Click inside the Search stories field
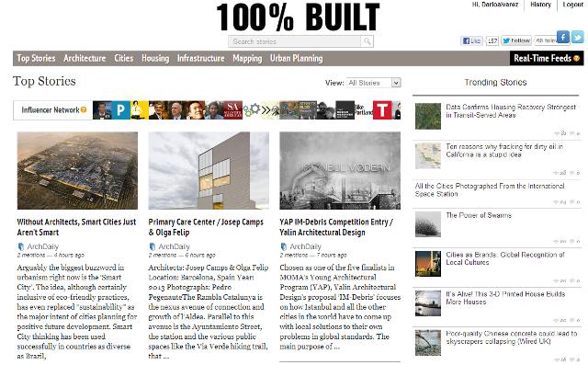This screenshot has height=365, width=588. pyautogui.click(x=295, y=41)
